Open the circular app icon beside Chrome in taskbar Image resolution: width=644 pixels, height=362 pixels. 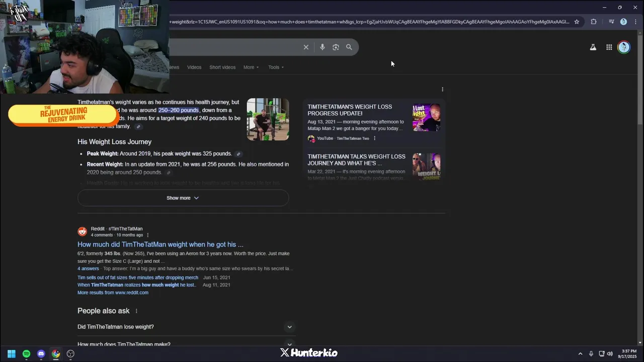70,354
